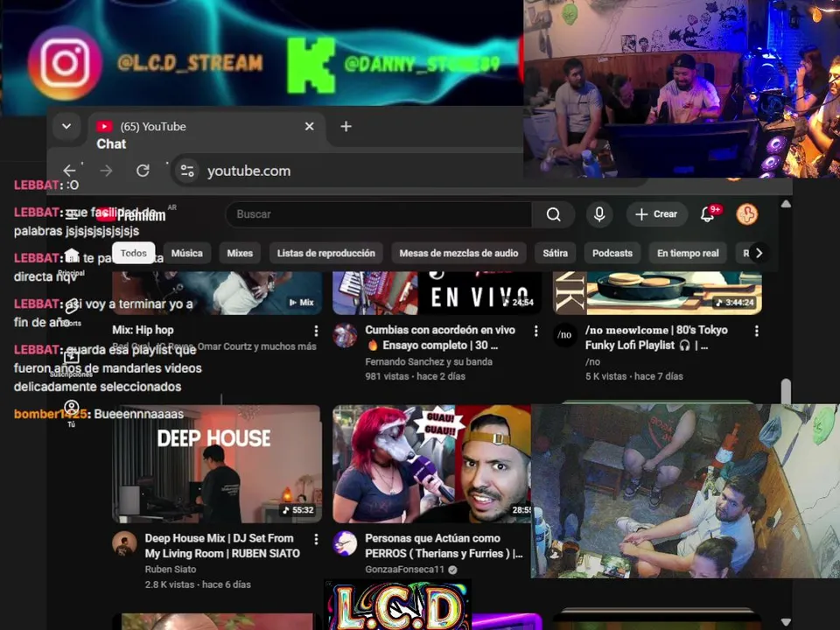The image size is (840, 630).
Task: Open the 80's Tokyo Funky Lofi thumbnail
Action: (x=657, y=293)
